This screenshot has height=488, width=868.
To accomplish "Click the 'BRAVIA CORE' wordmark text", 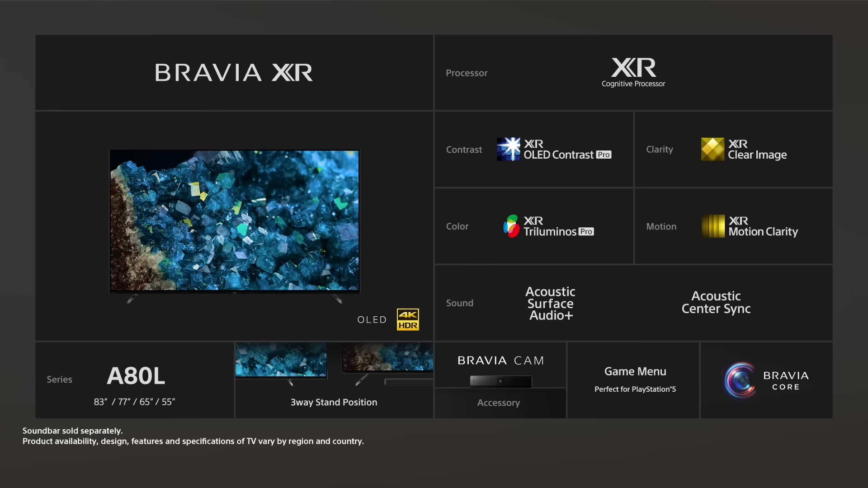I will click(x=786, y=380).
